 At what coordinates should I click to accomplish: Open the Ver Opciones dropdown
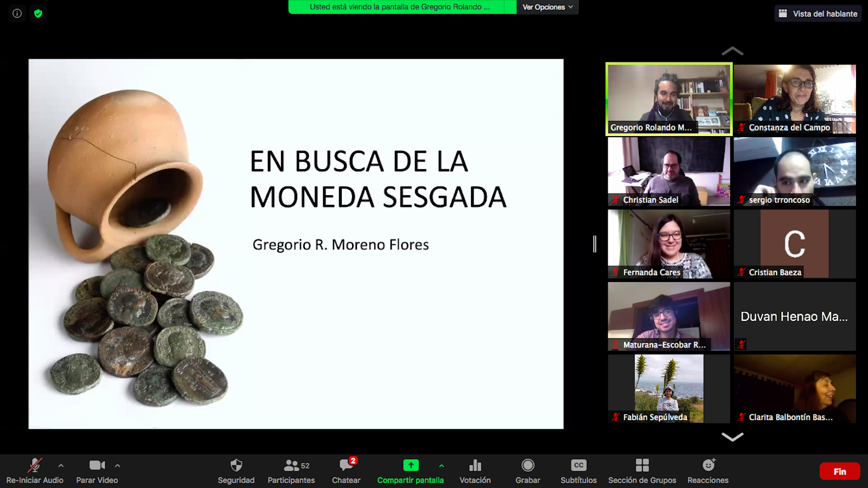tap(547, 7)
